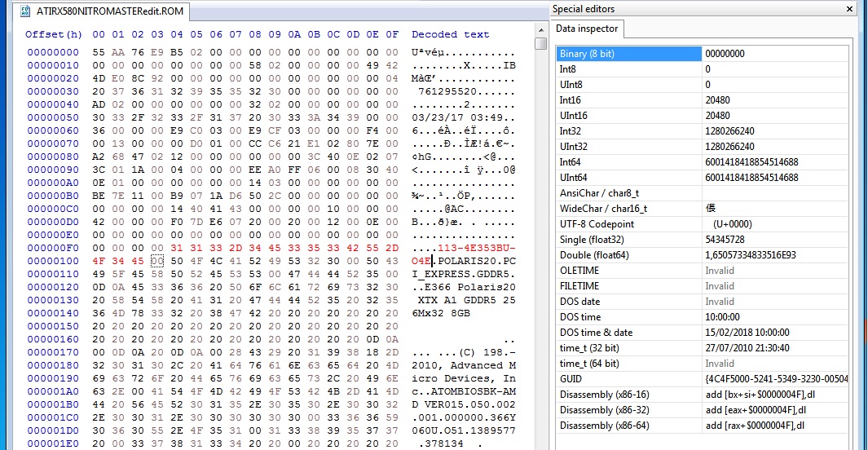Click offset row 00000100

tap(53, 261)
